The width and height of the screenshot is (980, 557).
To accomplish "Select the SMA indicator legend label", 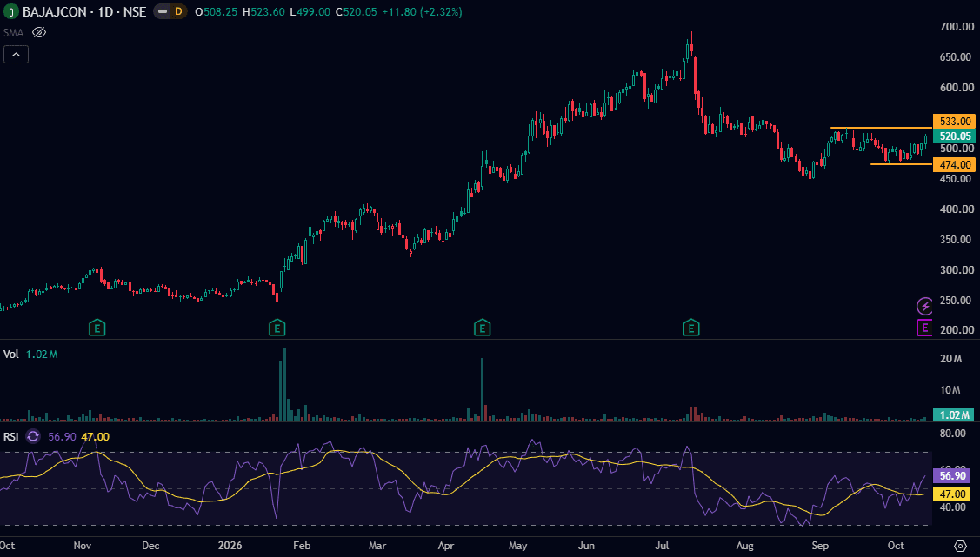I will pos(13,32).
